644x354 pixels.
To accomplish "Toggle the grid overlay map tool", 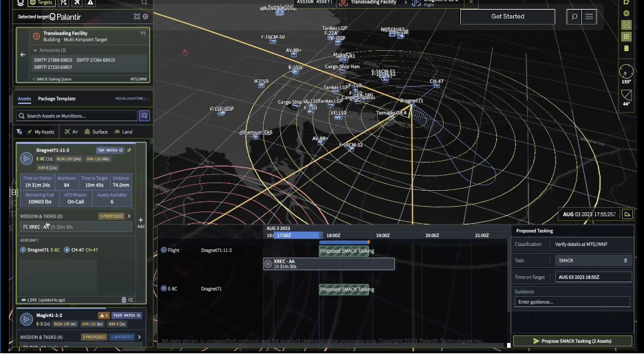I will (626, 37).
